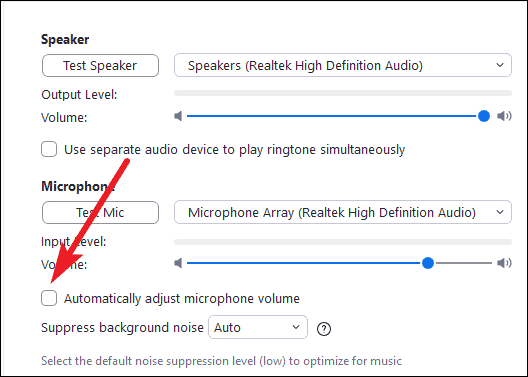This screenshot has height=377, width=528.
Task: Click the Test Mic button
Action: [100, 213]
